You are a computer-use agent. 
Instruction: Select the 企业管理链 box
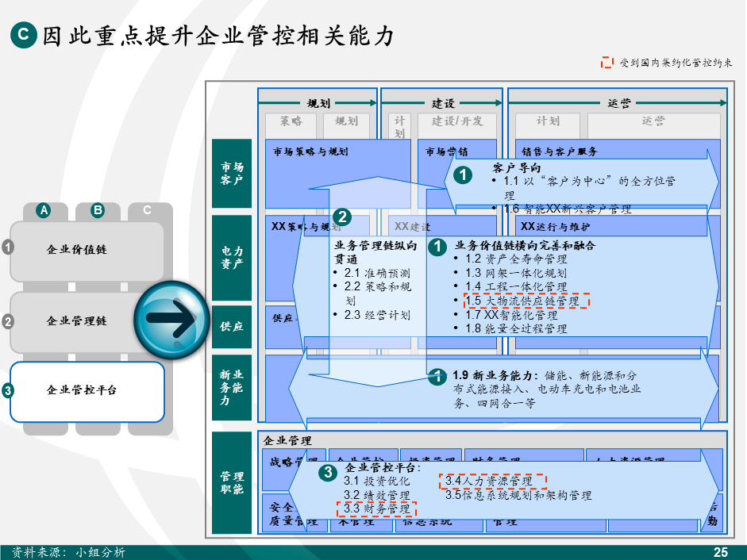tap(76, 321)
